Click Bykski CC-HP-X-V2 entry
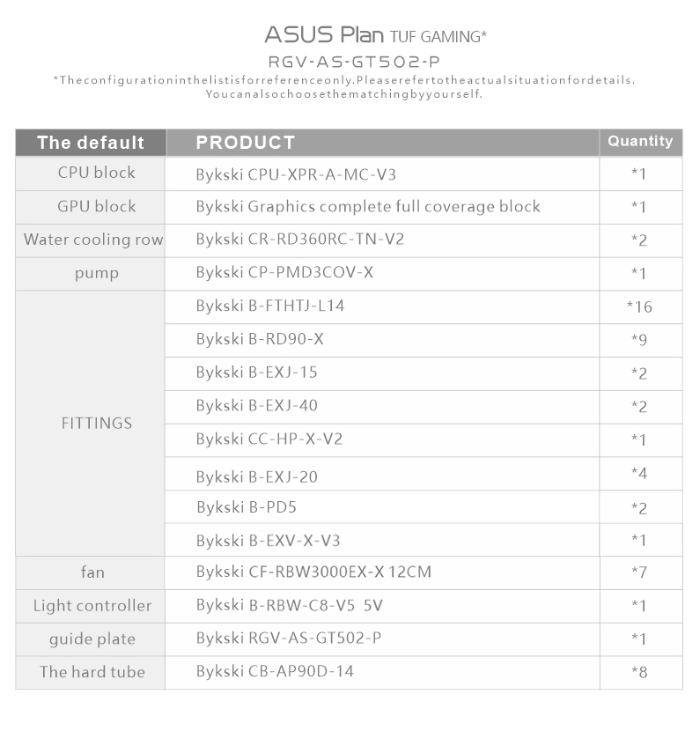Screen dimensions: 700x731 (x=269, y=439)
